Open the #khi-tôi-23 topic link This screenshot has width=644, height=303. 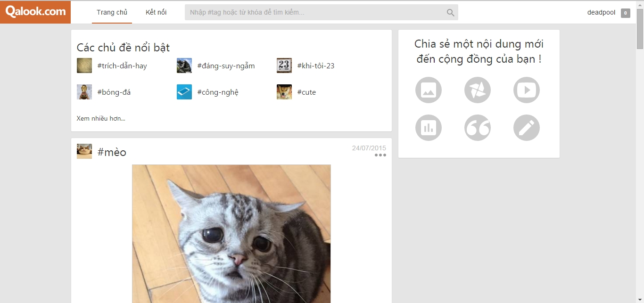point(316,66)
